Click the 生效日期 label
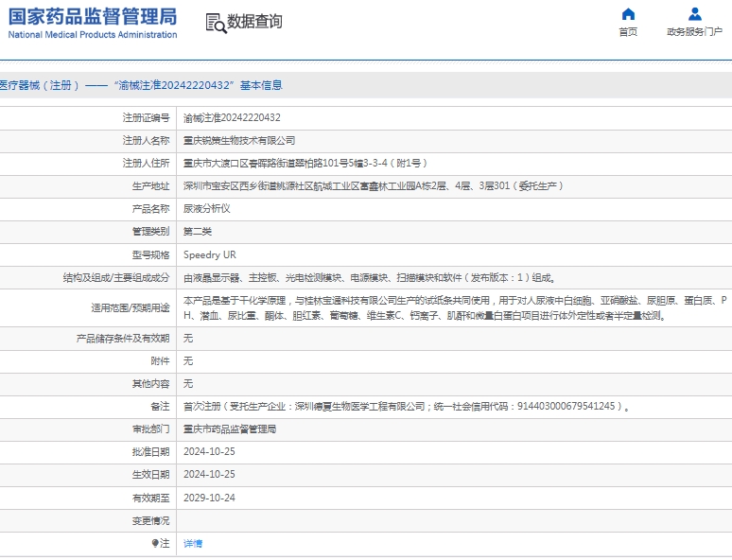The height and width of the screenshot is (560, 732). [x=150, y=475]
